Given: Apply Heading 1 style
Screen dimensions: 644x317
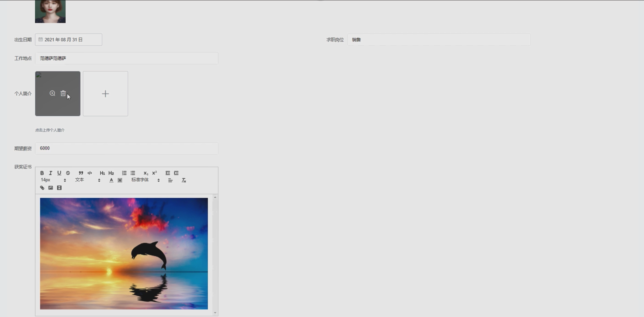Looking at the screenshot, I should [102, 173].
